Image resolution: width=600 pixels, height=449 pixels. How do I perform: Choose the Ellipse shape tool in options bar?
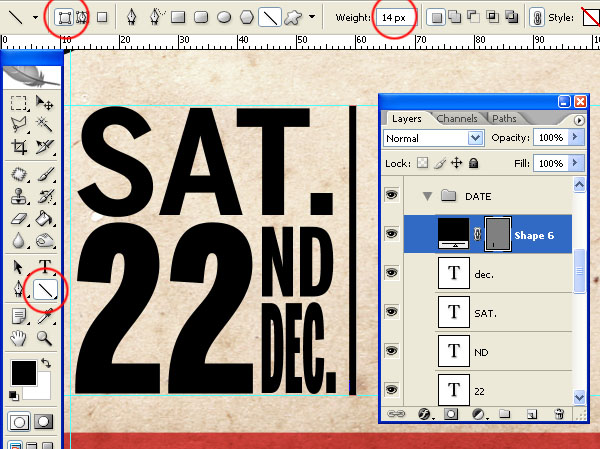[x=224, y=17]
